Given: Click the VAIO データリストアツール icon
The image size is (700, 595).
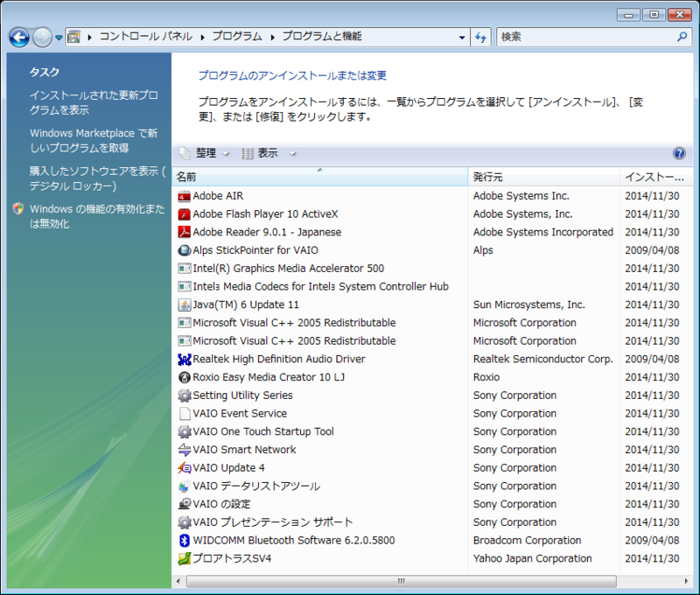Looking at the screenshot, I should click(x=184, y=486).
